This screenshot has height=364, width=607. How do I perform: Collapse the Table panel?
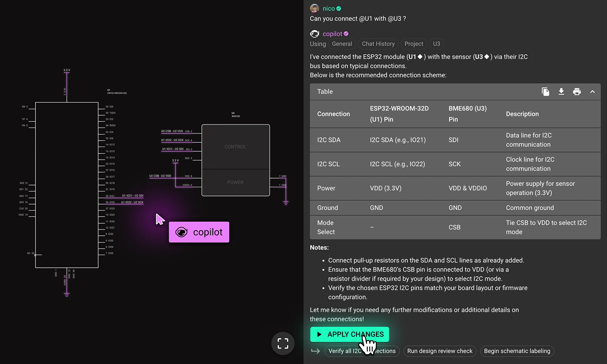592,92
